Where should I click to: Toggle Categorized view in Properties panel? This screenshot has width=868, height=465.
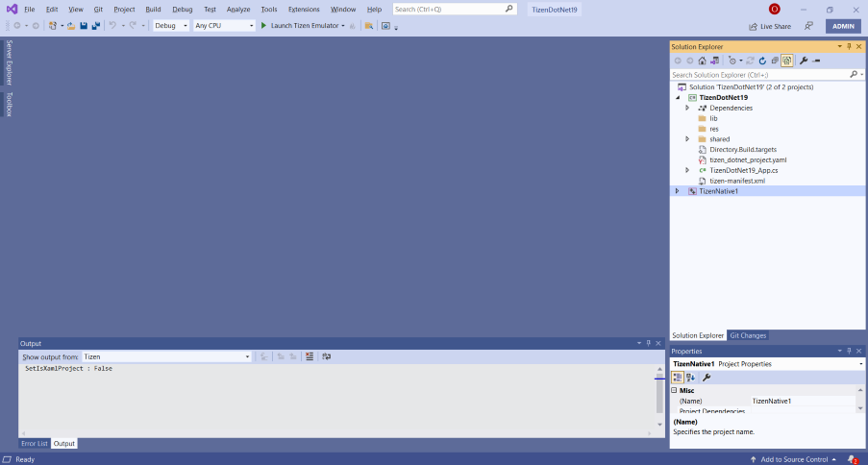677,378
